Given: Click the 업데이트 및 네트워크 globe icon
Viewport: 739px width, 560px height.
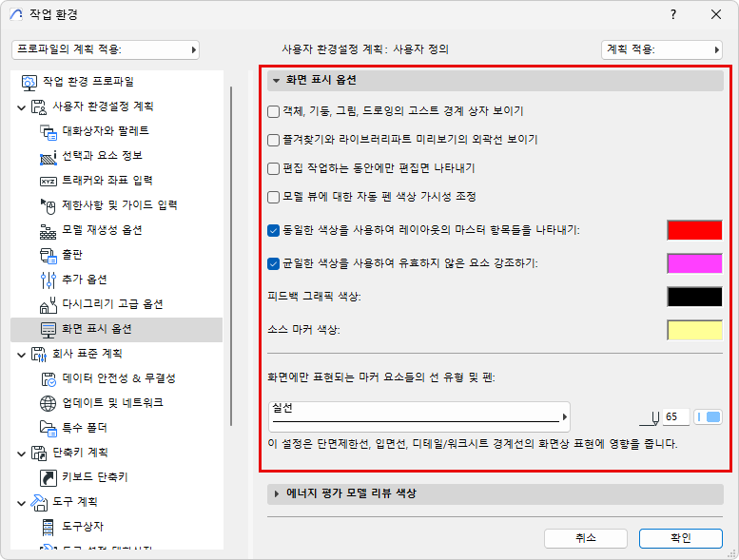Looking at the screenshot, I should tap(49, 404).
